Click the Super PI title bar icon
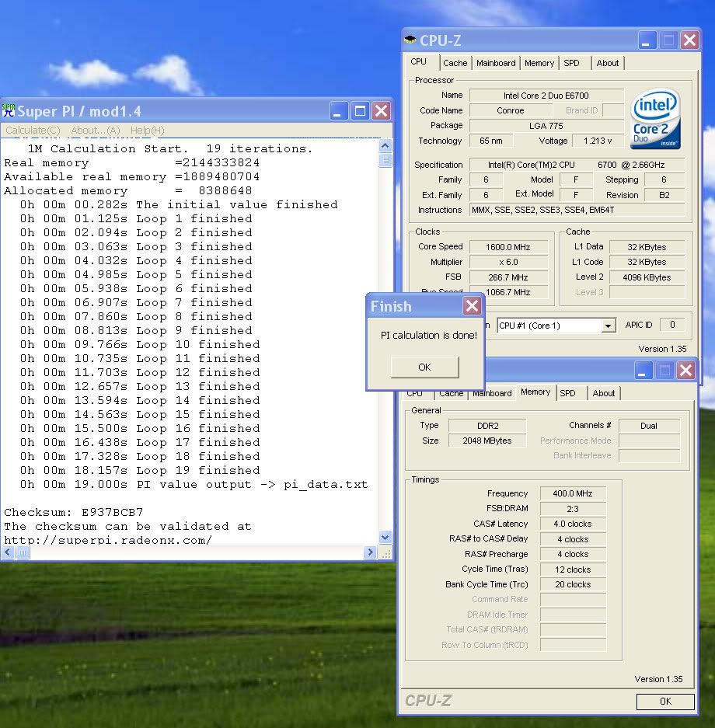This screenshot has height=728, width=715. click(x=9, y=110)
